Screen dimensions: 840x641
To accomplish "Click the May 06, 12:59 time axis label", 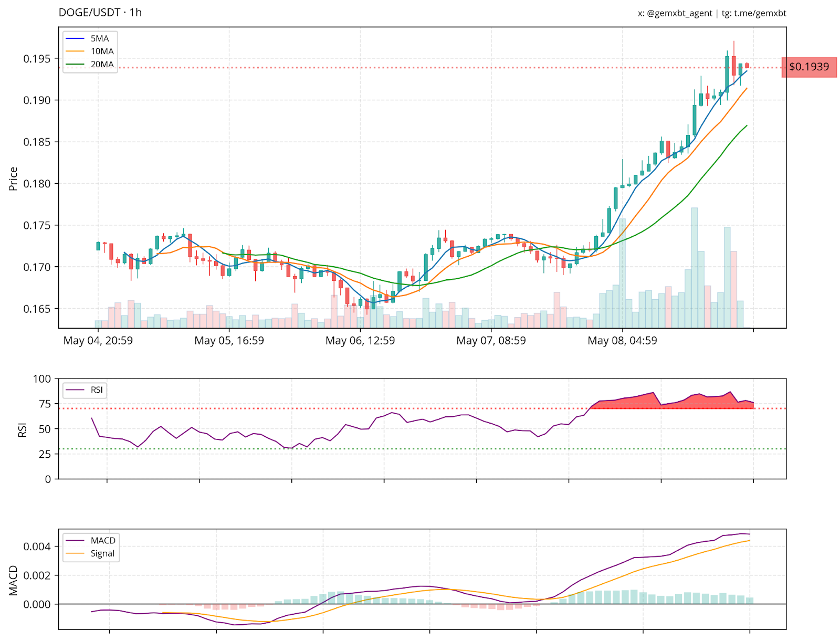I will coord(360,341).
